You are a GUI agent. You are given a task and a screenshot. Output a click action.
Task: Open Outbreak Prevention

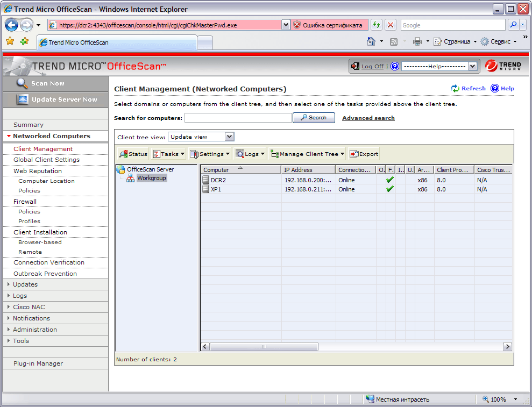pos(45,273)
